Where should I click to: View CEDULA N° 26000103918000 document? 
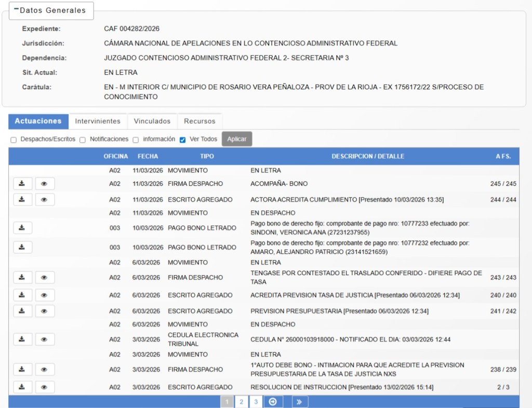click(45, 339)
